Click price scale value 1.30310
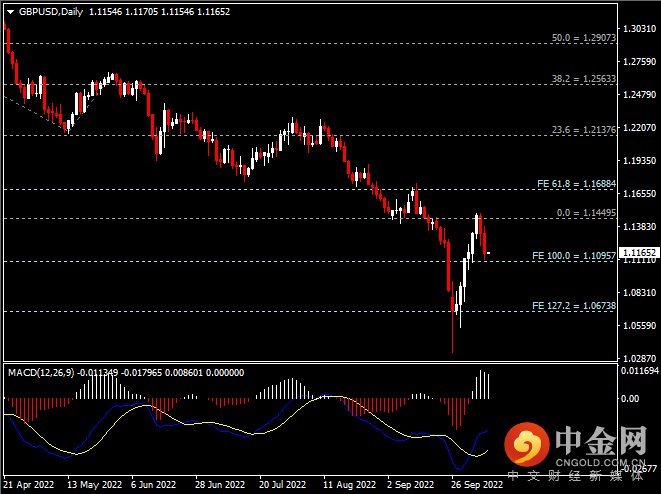 click(640, 29)
